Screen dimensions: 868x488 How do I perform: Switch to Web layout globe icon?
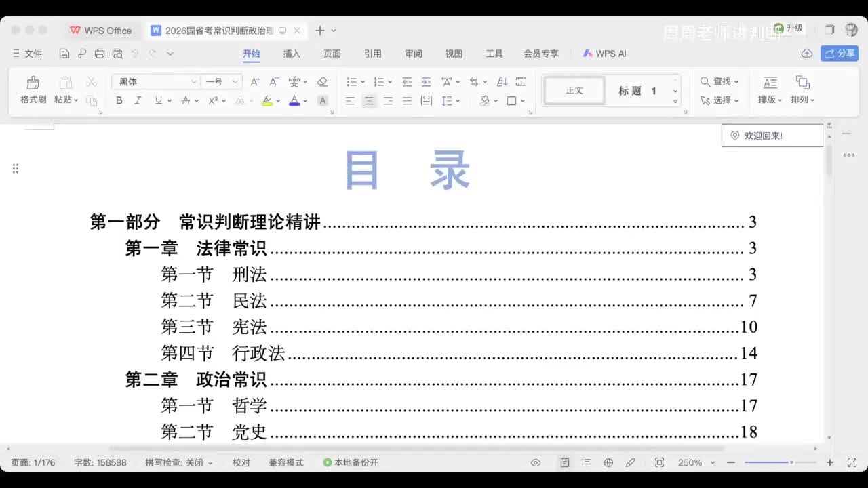[x=608, y=462]
